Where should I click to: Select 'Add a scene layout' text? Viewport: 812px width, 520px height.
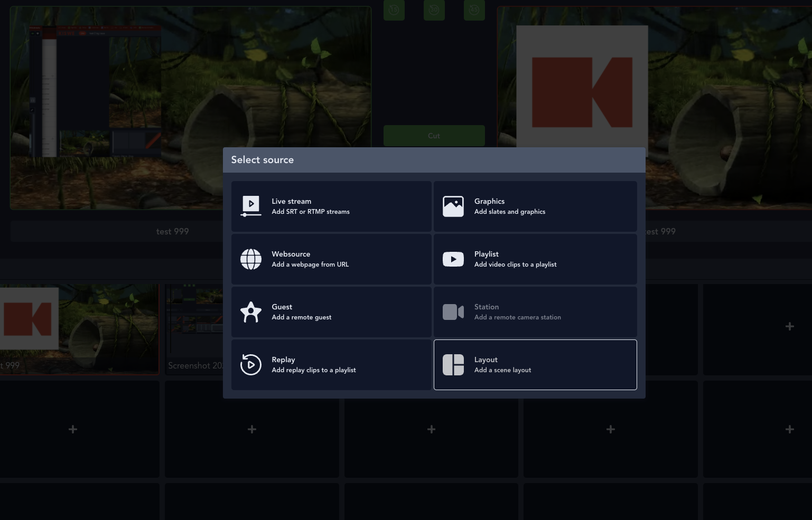tap(503, 370)
